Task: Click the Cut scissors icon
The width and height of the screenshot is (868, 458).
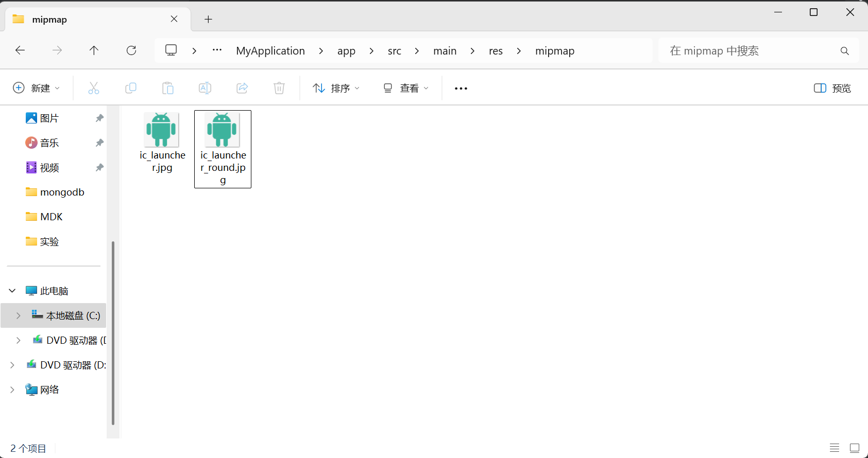Action: [x=94, y=88]
